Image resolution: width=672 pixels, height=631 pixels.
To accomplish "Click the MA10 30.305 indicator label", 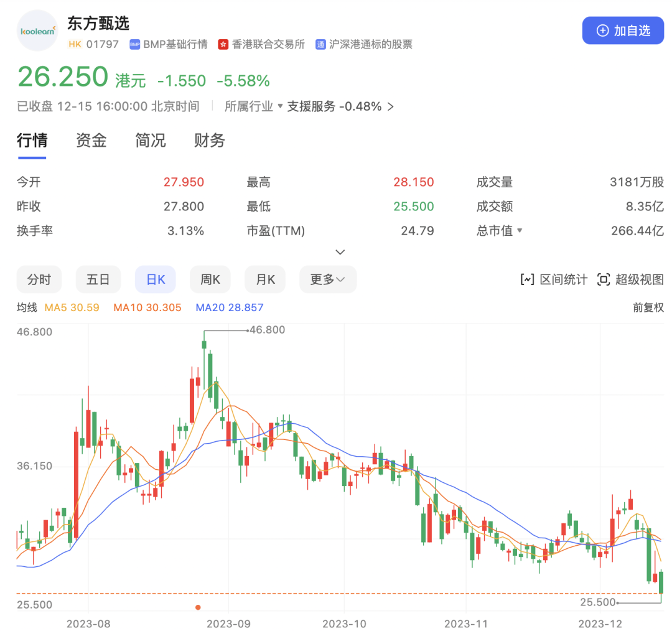I will [147, 307].
